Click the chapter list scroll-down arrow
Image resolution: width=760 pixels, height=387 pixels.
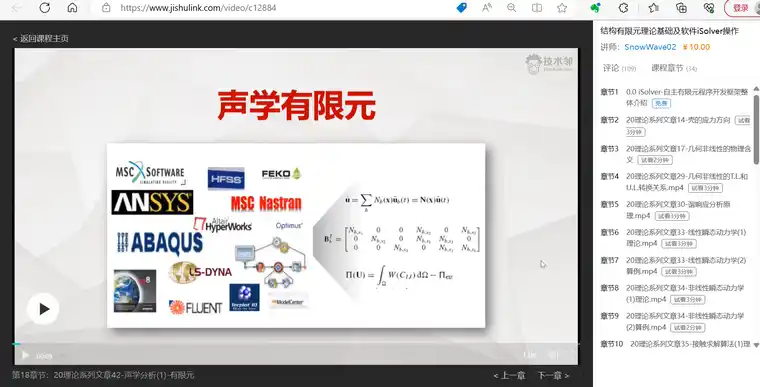[x=756, y=345]
